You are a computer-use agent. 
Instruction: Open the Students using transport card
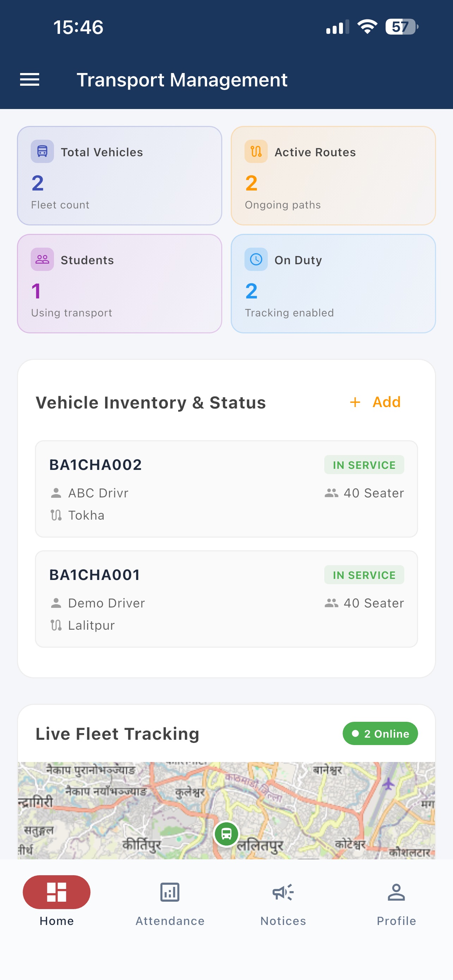pos(120,284)
